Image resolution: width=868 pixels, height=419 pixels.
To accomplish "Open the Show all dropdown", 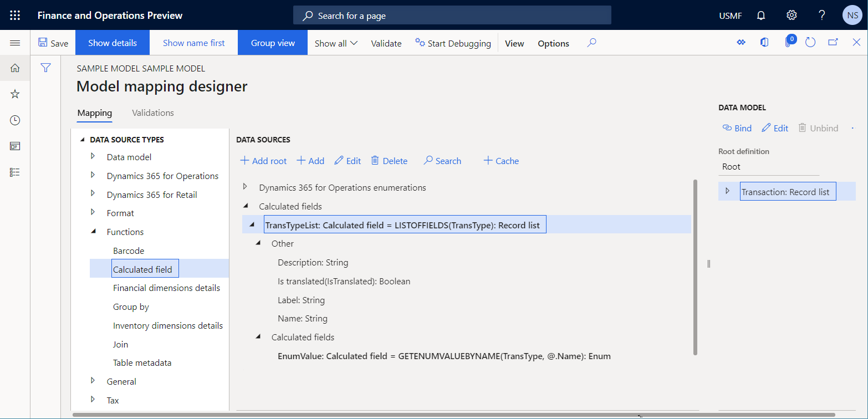I will (x=335, y=42).
